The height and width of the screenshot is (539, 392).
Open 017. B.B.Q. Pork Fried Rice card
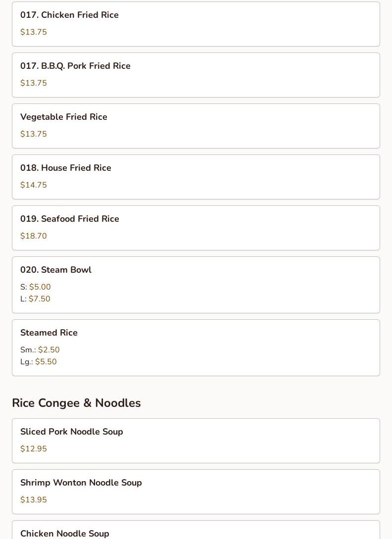pyautogui.click(x=196, y=75)
